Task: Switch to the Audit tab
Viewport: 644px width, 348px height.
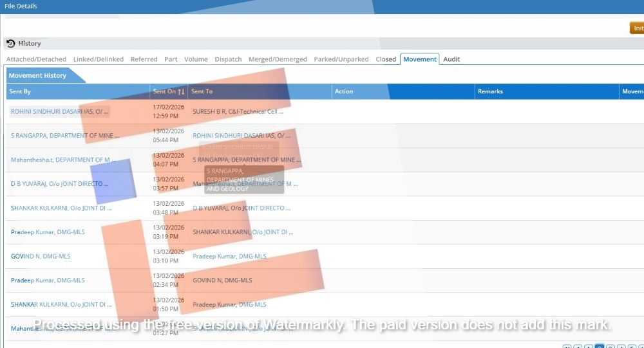Action: tap(451, 59)
